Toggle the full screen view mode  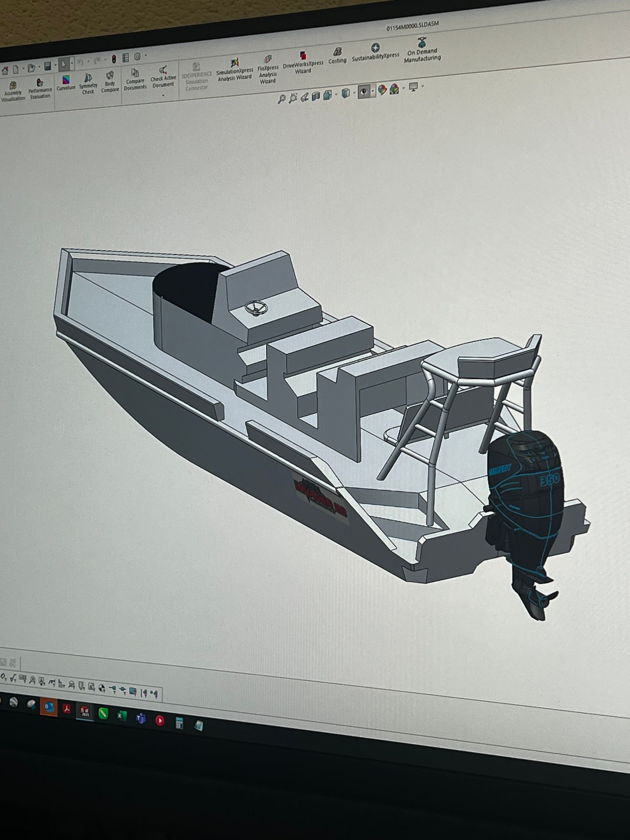point(413,88)
